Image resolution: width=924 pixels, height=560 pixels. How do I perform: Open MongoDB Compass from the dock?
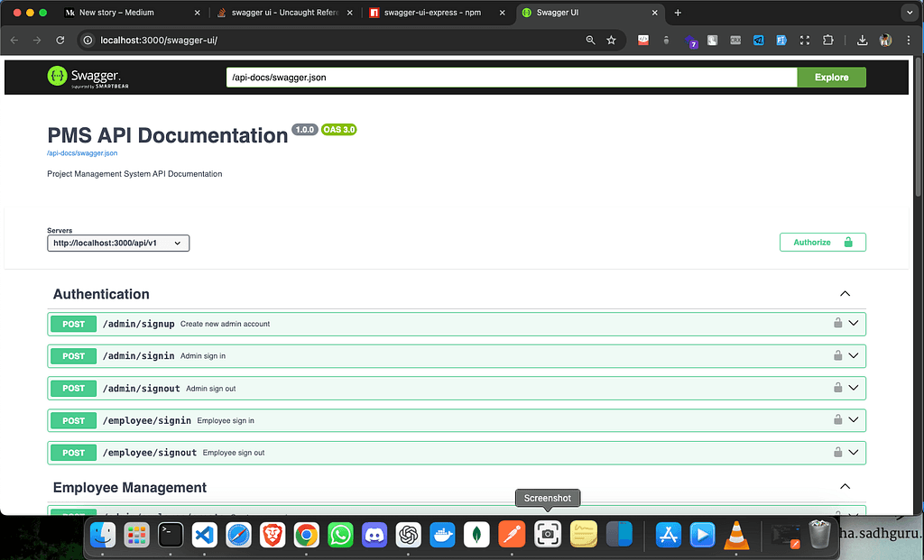coord(476,534)
